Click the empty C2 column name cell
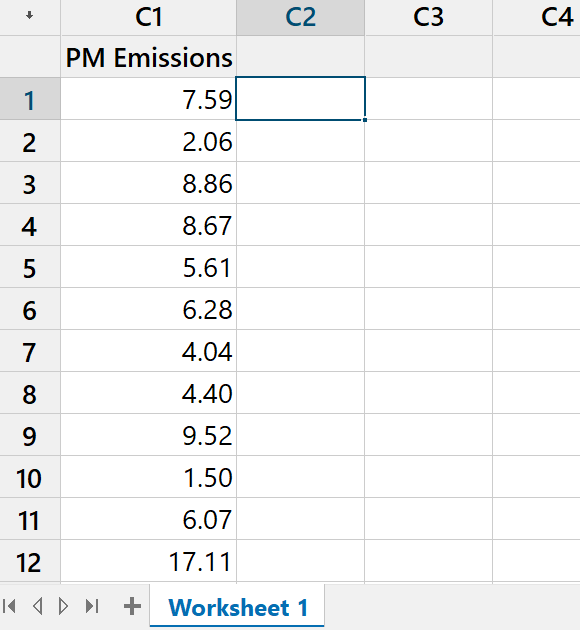Screen dimensions: 580x630 [x=300, y=57]
